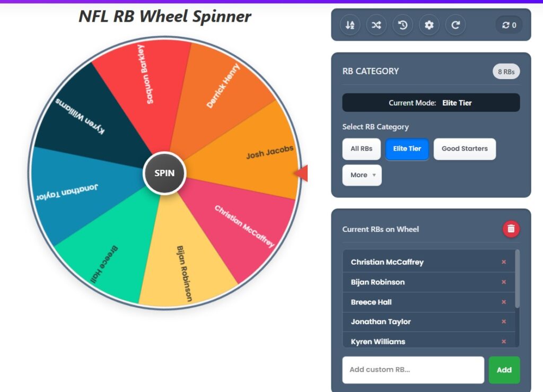Open the spin history
The image size is (543, 392).
click(x=403, y=24)
